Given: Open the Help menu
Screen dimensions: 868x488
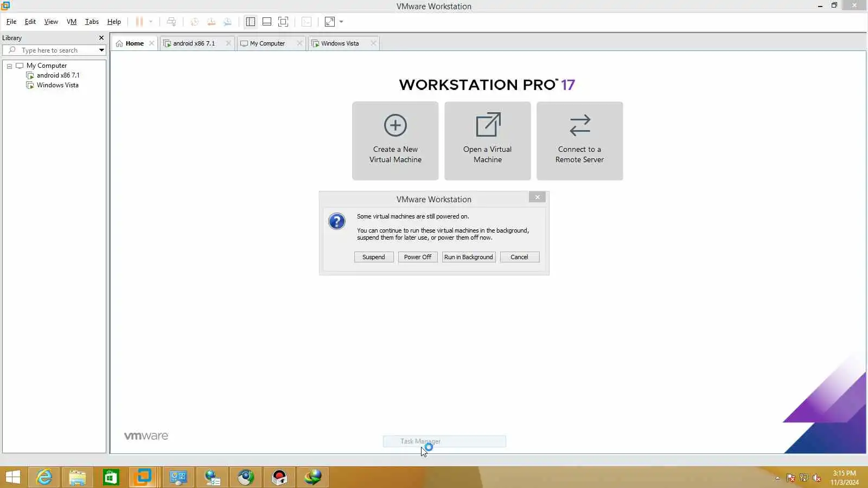Looking at the screenshot, I should tap(114, 22).
